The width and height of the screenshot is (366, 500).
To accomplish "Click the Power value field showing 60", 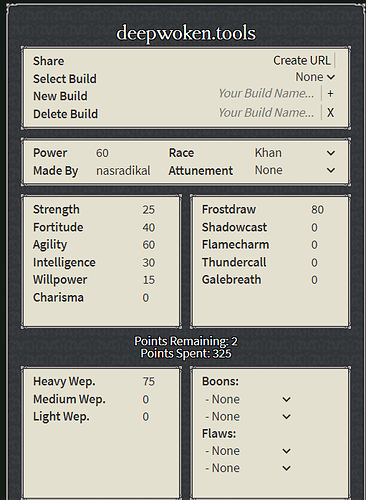I will (102, 153).
